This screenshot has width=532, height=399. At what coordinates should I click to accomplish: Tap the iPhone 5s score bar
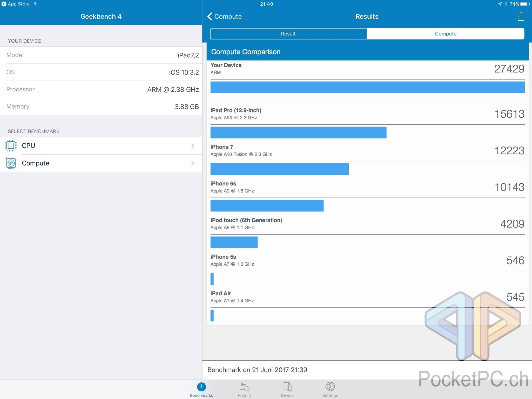(212, 279)
